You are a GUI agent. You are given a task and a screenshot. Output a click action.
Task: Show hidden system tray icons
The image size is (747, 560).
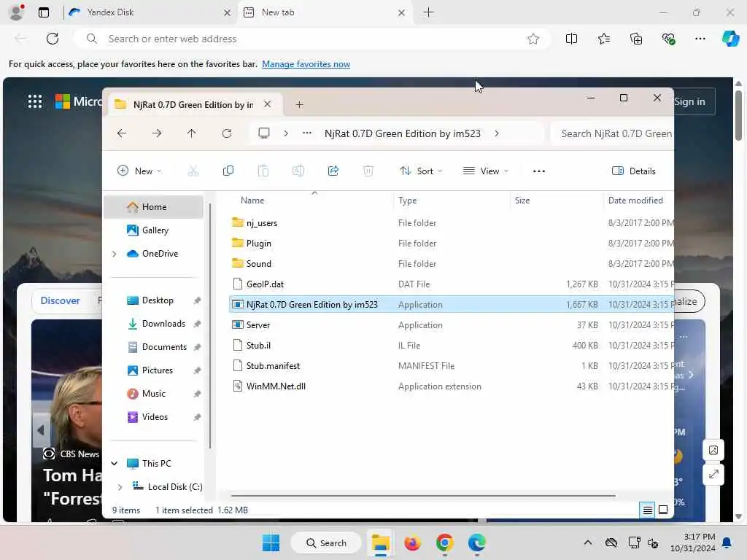click(x=588, y=542)
